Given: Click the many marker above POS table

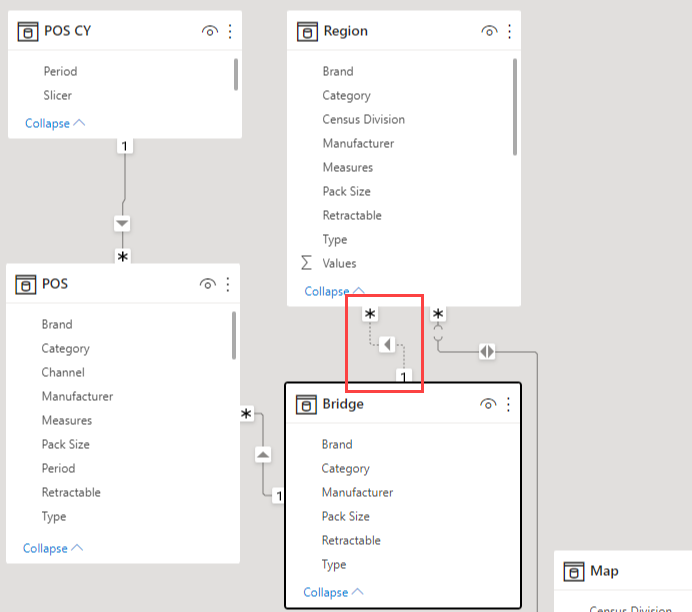Looking at the screenshot, I should 123,256.
